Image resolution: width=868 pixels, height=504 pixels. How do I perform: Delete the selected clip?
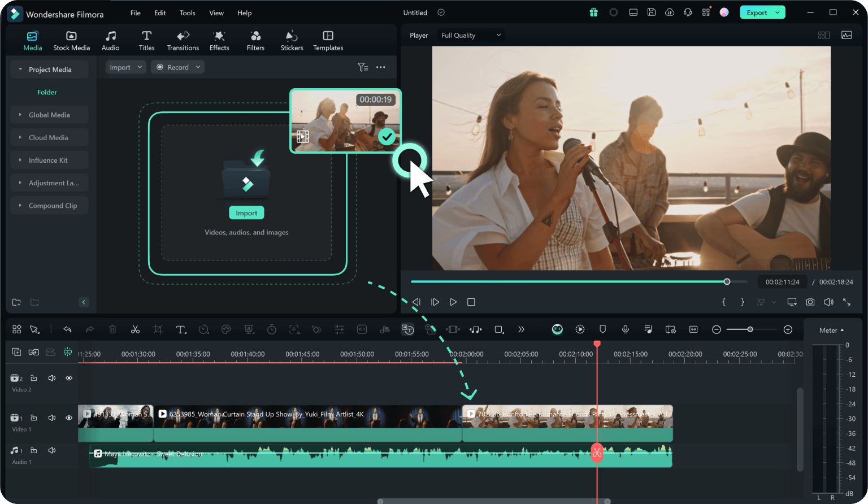[112, 329]
